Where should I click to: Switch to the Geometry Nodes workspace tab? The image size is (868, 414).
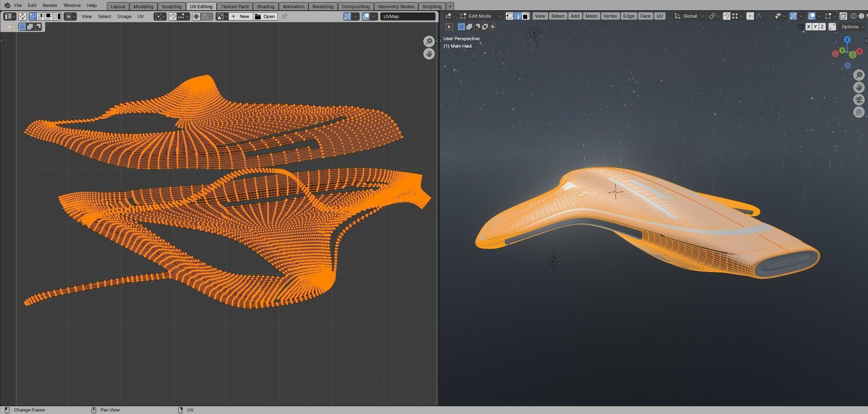[x=396, y=7]
